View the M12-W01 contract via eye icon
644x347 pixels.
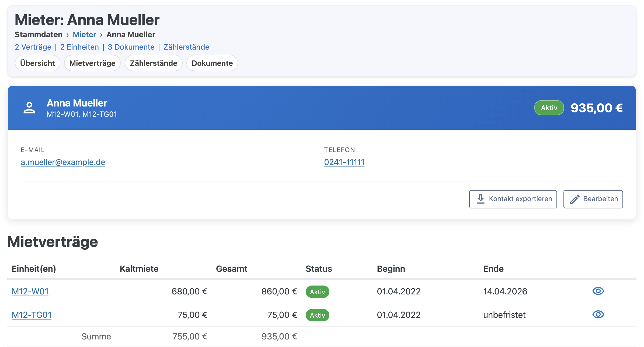point(598,291)
